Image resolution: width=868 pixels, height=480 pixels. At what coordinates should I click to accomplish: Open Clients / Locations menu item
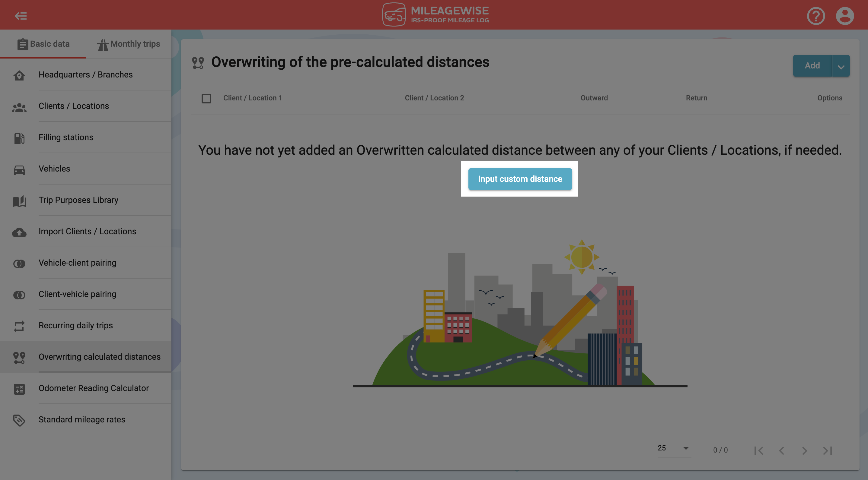coord(86,106)
